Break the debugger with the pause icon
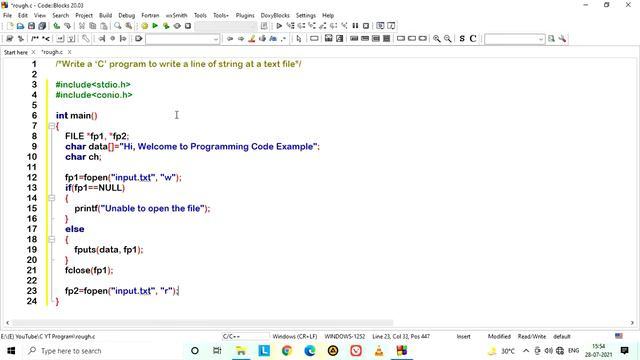 click(x=355, y=26)
